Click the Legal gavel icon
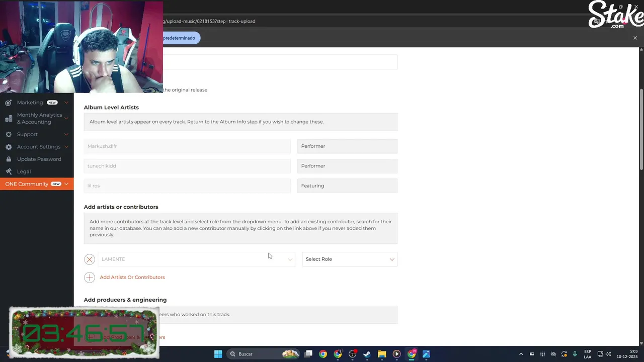This screenshot has height=362, width=644. 9,171
